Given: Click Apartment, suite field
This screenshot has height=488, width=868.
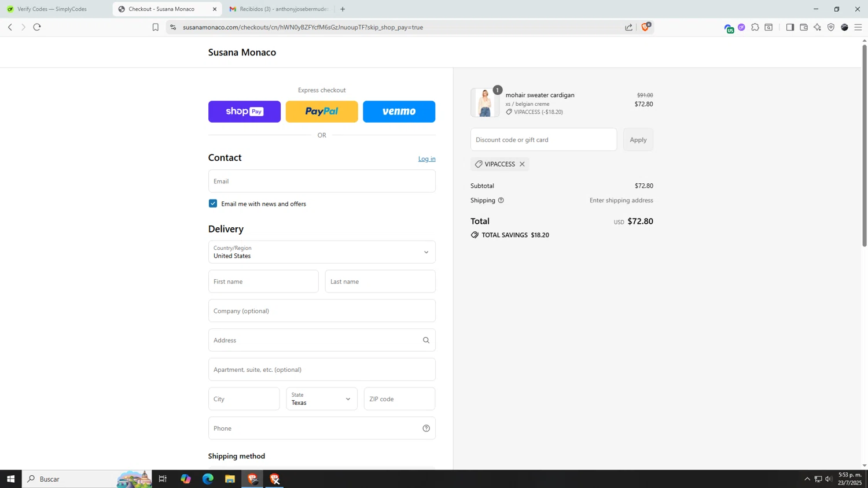Looking at the screenshot, I should pyautogui.click(x=322, y=369).
